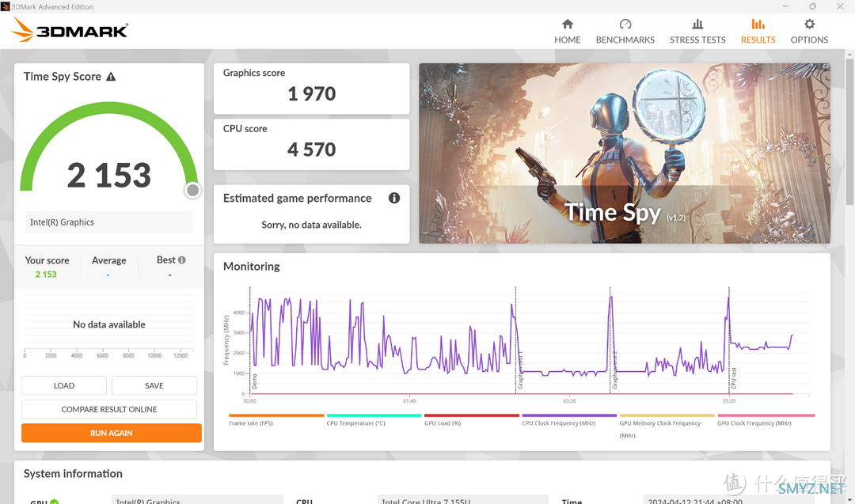Click the overall score 2 153
The width and height of the screenshot is (855, 504).
coord(109,176)
